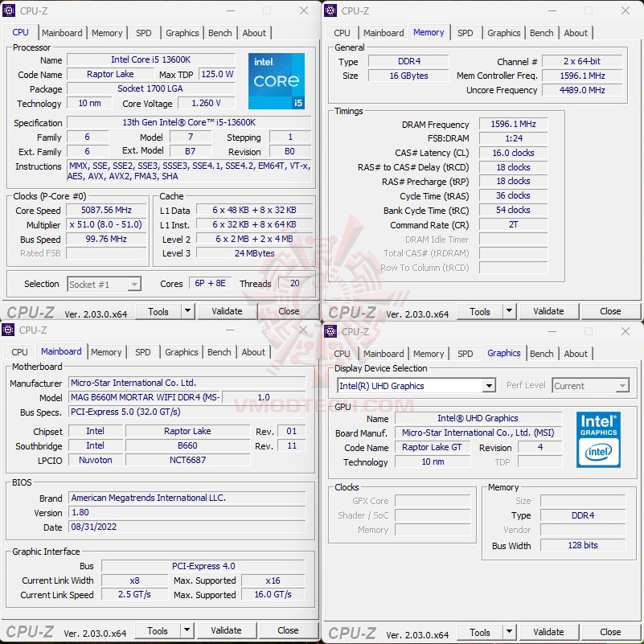Click the DRAM Frequency 1596.1 MHz value in Timings

[514, 124]
